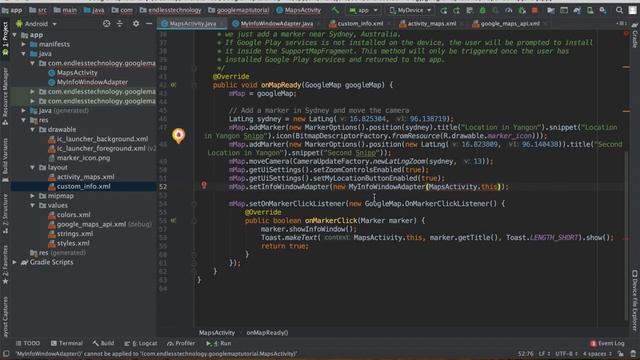Open the Event Log panel
The width and height of the screenshot is (640, 360).
[x=607, y=343]
